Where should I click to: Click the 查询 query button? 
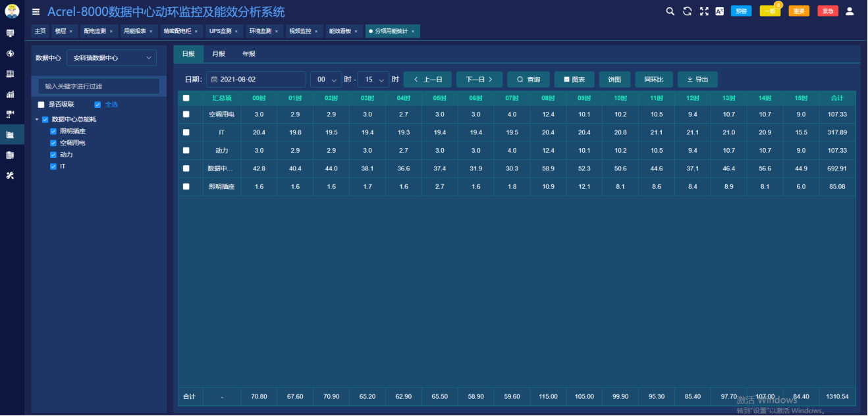click(528, 80)
